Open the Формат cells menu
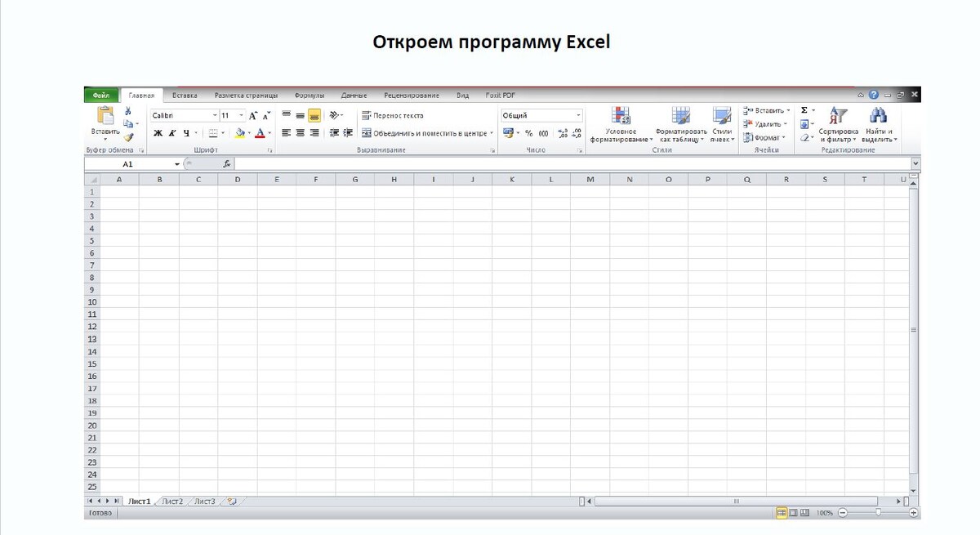 coord(764,137)
